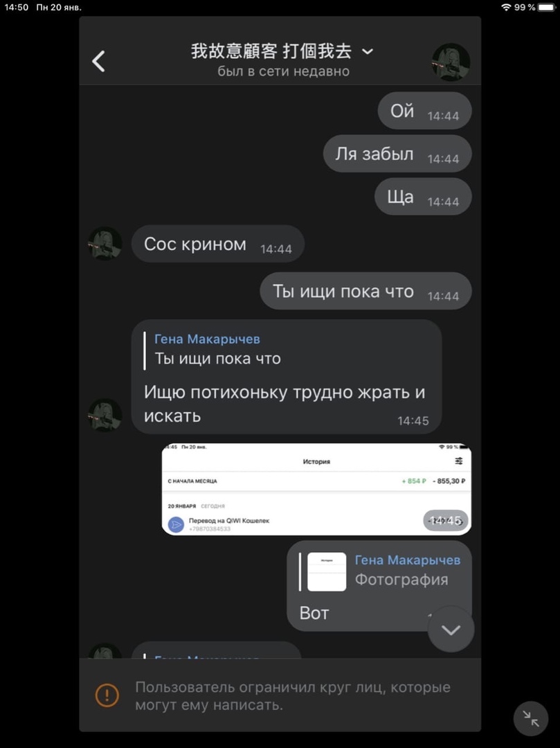Select the 'Ты ищи пока что' sent message
This screenshot has height=748, width=560.
point(365,291)
